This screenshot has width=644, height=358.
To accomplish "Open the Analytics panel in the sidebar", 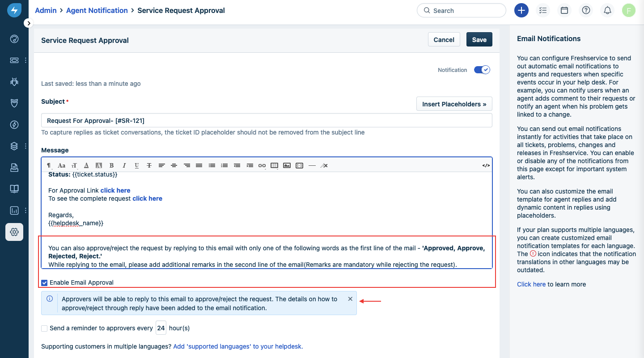I will (x=14, y=210).
